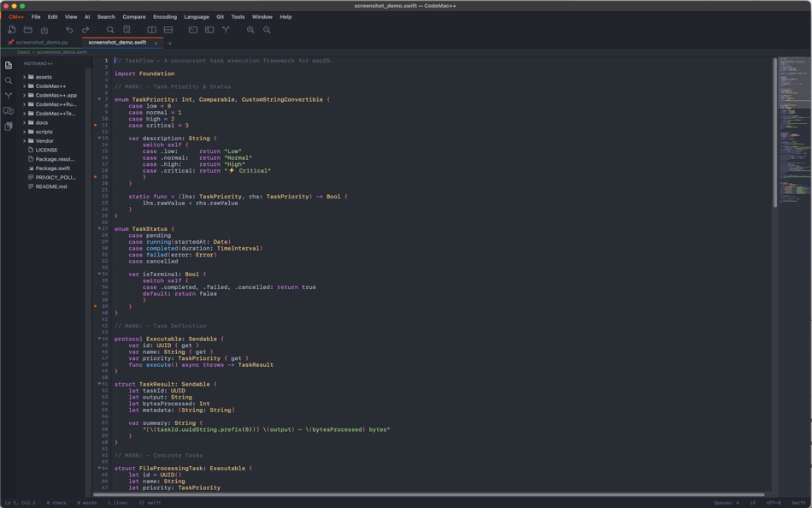The image size is (812, 508).
Task: Open the bookmark search icon in the toolbar
Action: [127, 29]
